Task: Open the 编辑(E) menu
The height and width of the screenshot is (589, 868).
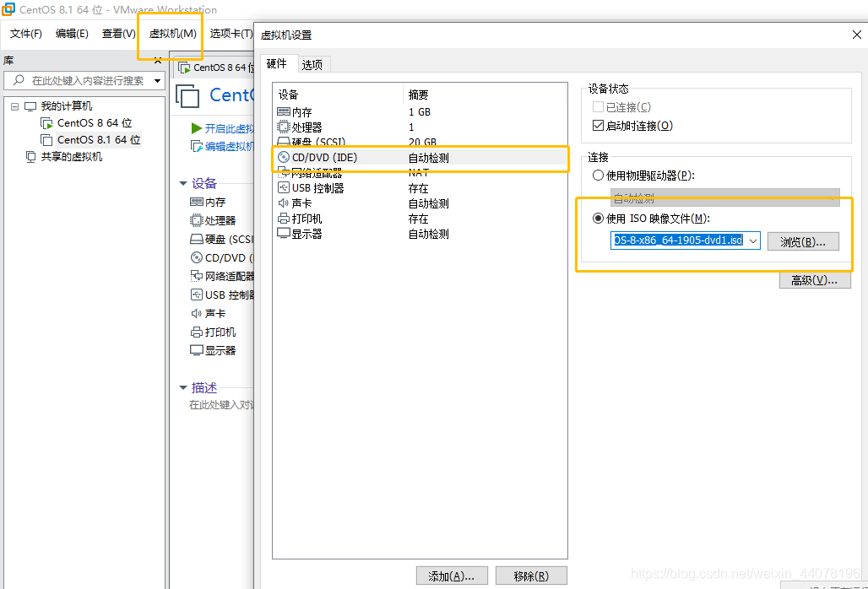Action: 72,34
